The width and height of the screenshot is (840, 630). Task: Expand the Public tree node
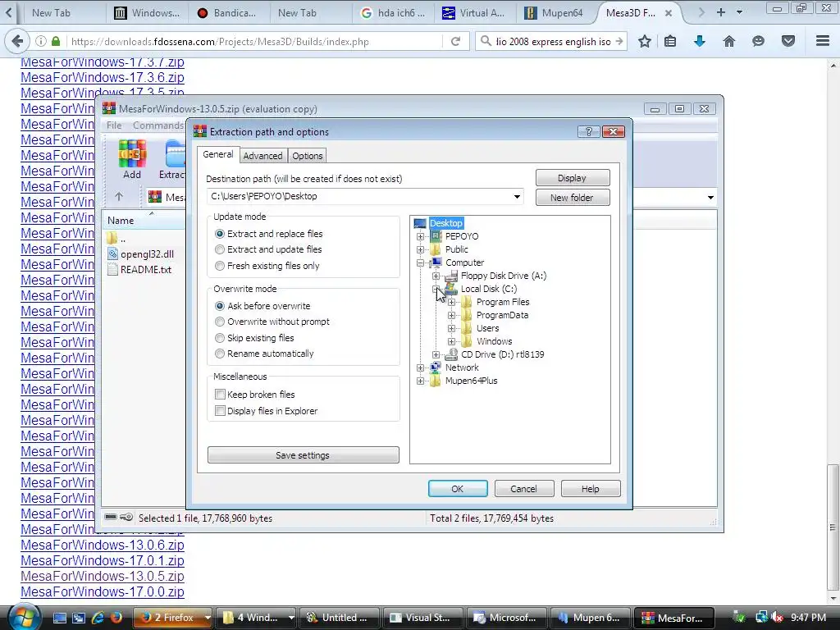(421, 249)
